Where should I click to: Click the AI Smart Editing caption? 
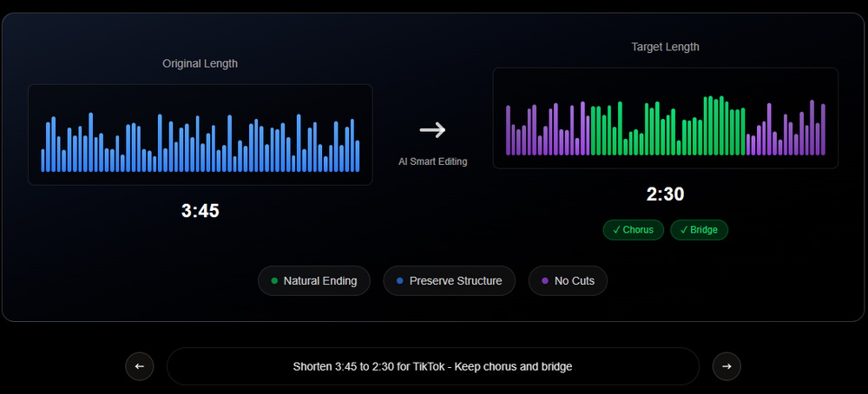433,161
